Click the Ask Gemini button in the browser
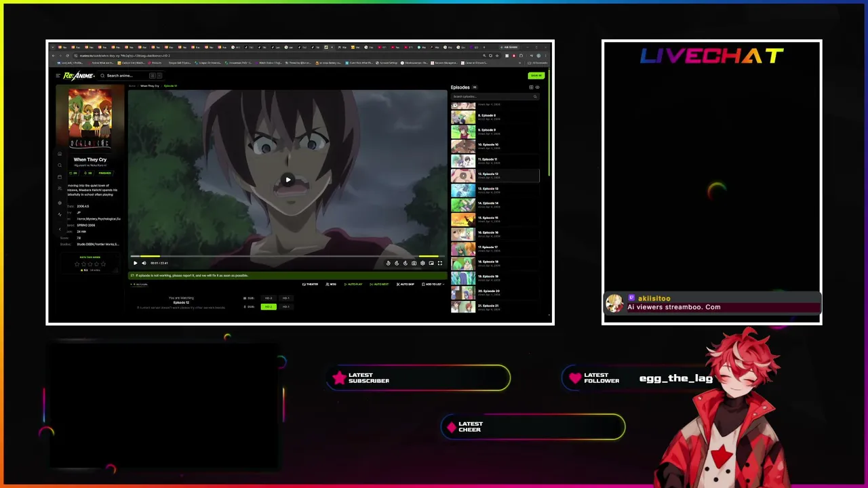This screenshot has height=488, width=868. point(511,47)
